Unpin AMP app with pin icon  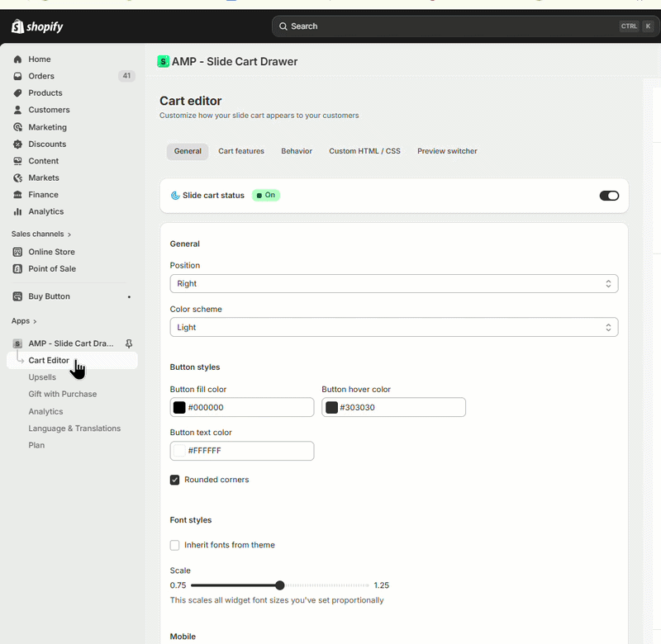(129, 343)
